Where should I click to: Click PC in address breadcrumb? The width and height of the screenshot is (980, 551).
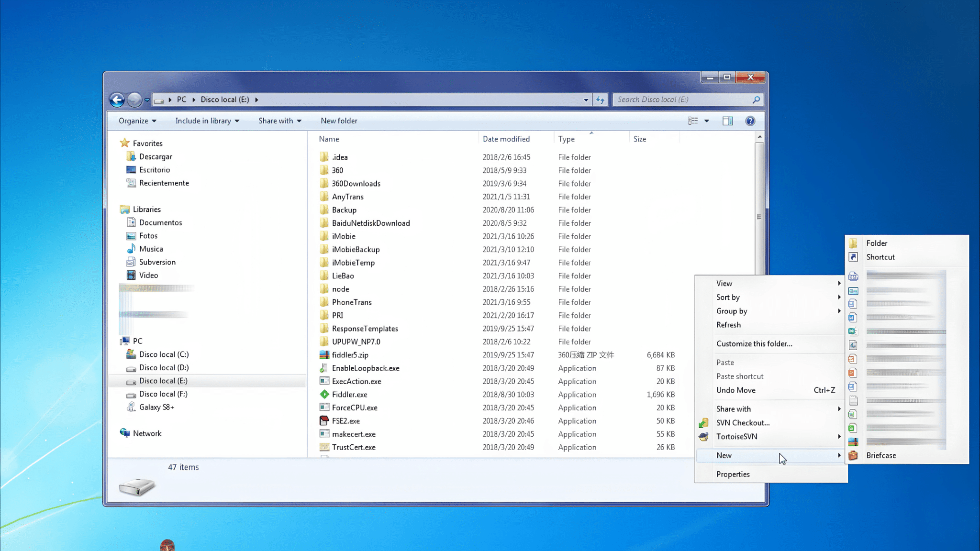click(x=181, y=99)
